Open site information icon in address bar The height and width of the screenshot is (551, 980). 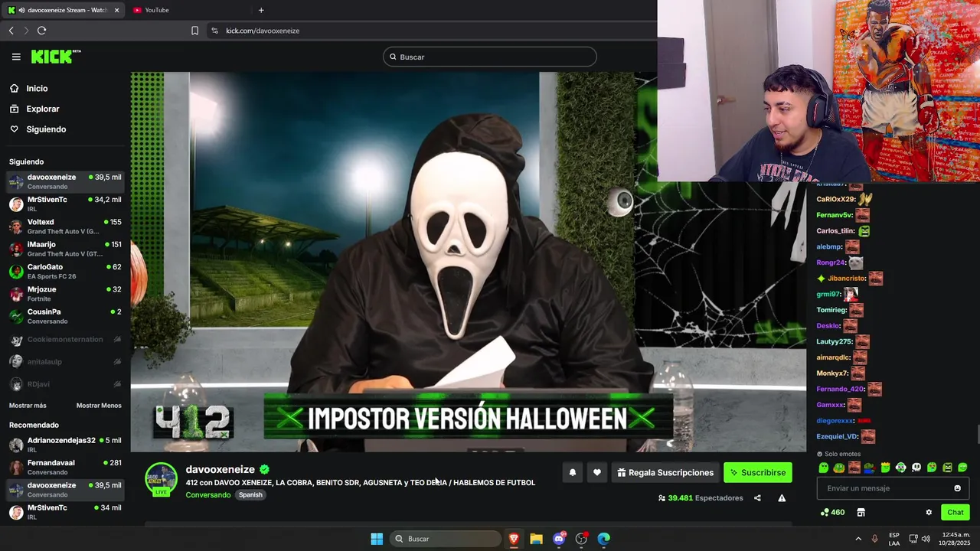click(214, 31)
